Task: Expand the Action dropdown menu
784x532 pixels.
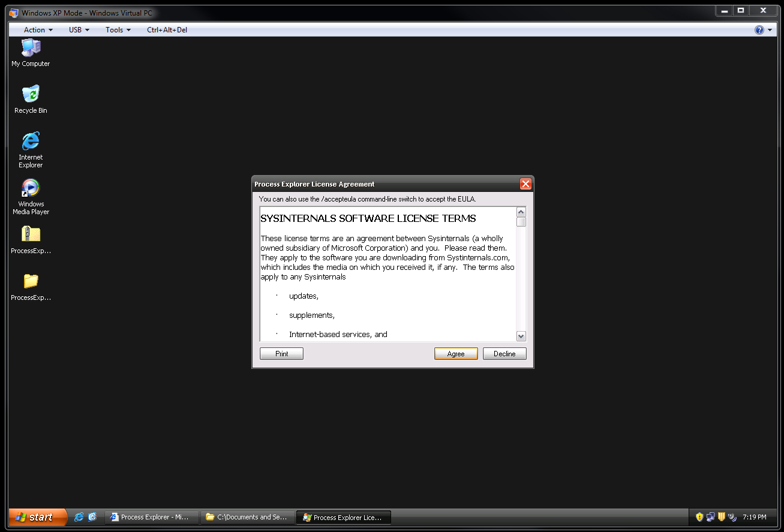Action: click(x=38, y=30)
